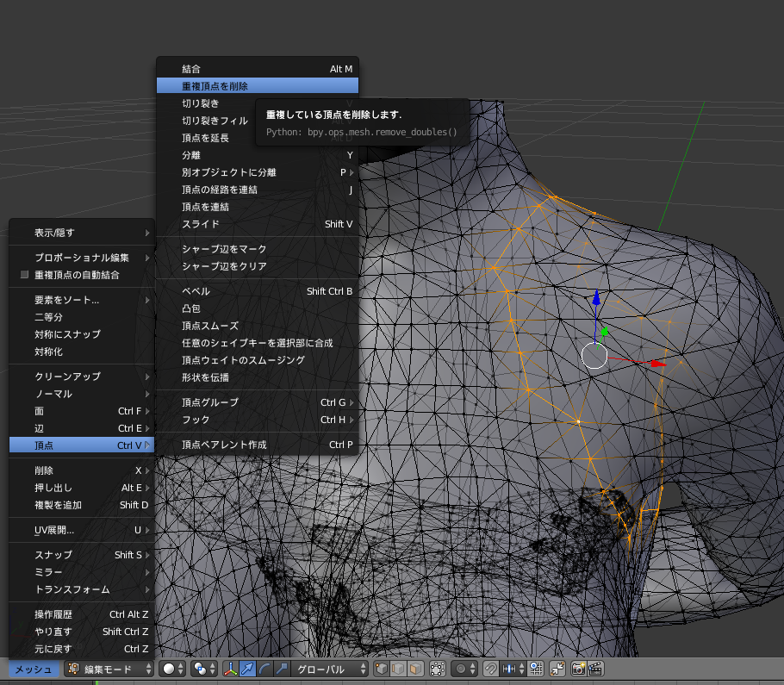Expand ノーマル submenu
The image size is (784, 685).
(82, 394)
